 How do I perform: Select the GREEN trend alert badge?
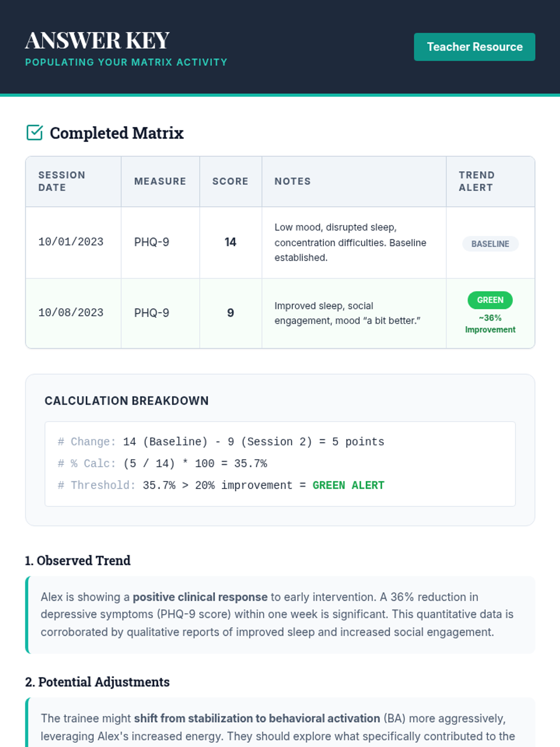coord(490,300)
